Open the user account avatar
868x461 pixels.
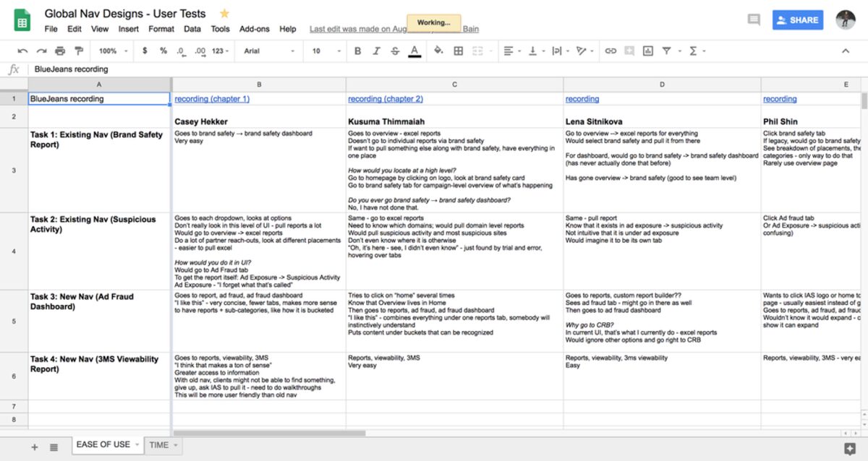845,20
